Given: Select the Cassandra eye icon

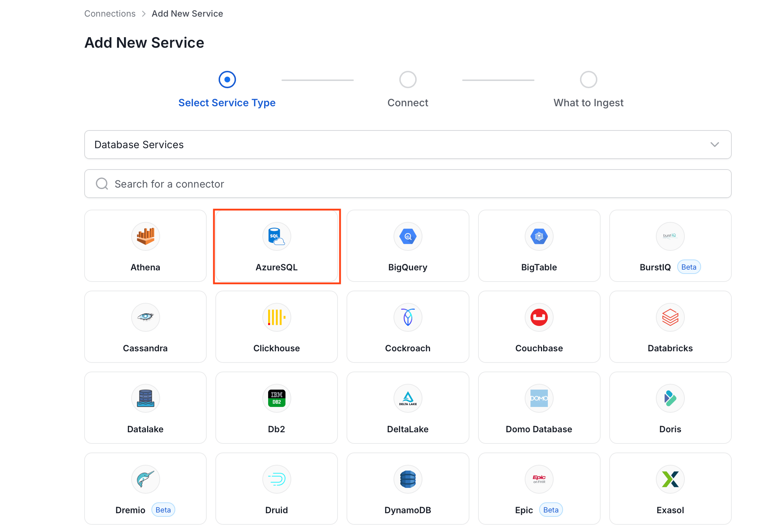Looking at the screenshot, I should (x=145, y=317).
